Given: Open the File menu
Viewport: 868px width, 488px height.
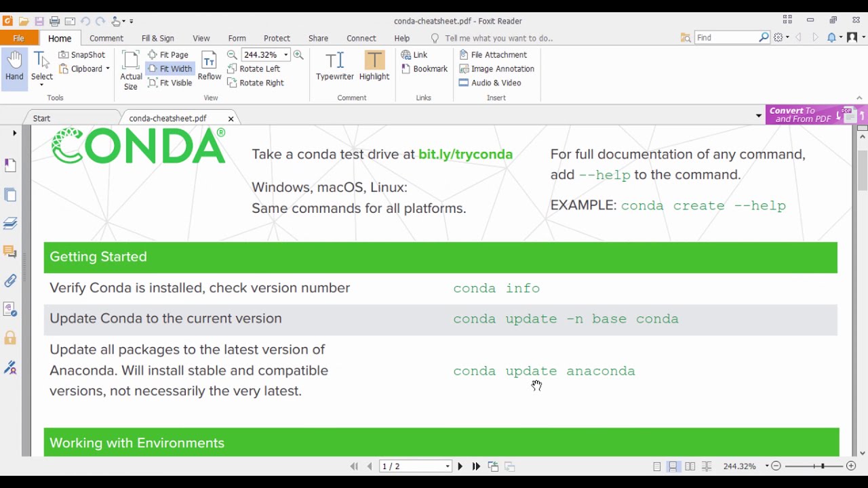Looking at the screenshot, I should pyautogui.click(x=19, y=38).
